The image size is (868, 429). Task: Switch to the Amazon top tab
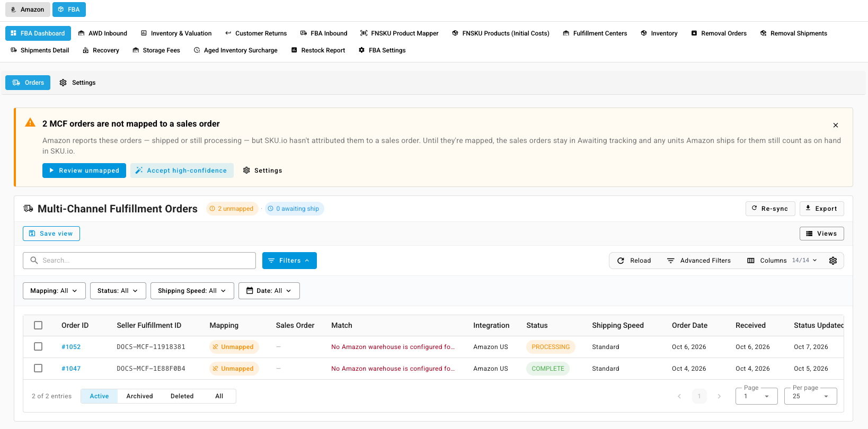pos(28,10)
